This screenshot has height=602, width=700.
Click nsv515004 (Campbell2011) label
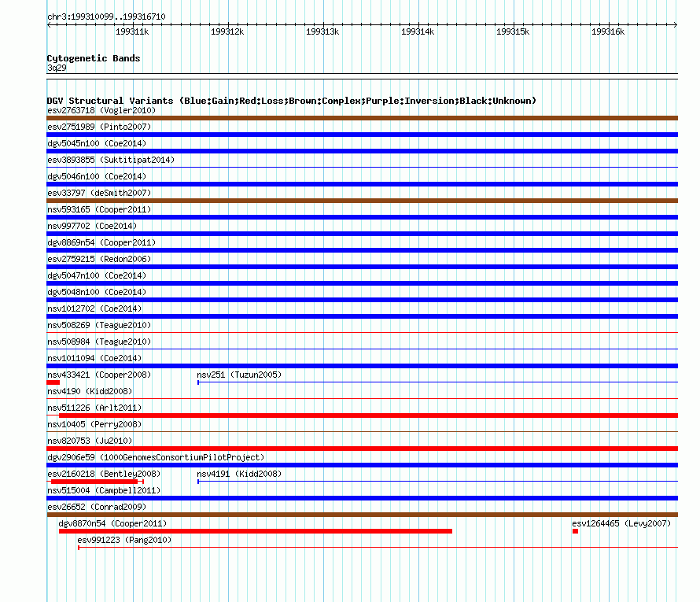point(104,490)
